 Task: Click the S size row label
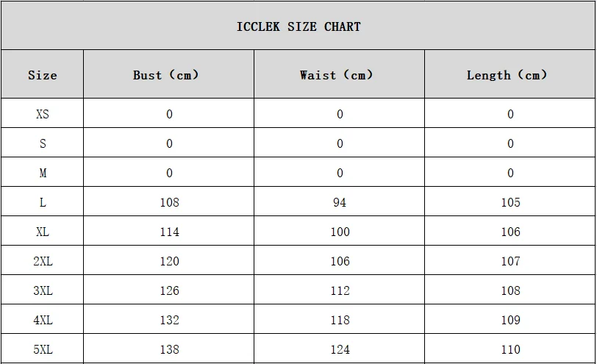(43, 143)
